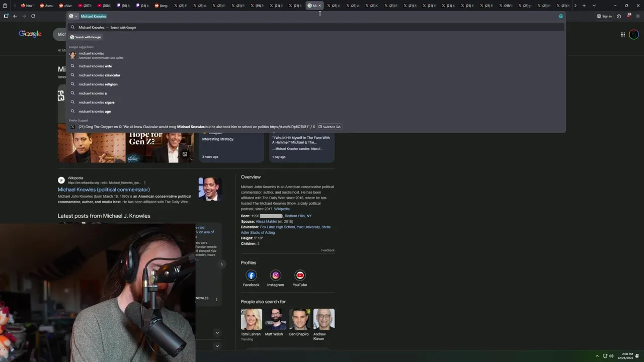
Task: Click the browser back arrow
Action: pos(15,16)
